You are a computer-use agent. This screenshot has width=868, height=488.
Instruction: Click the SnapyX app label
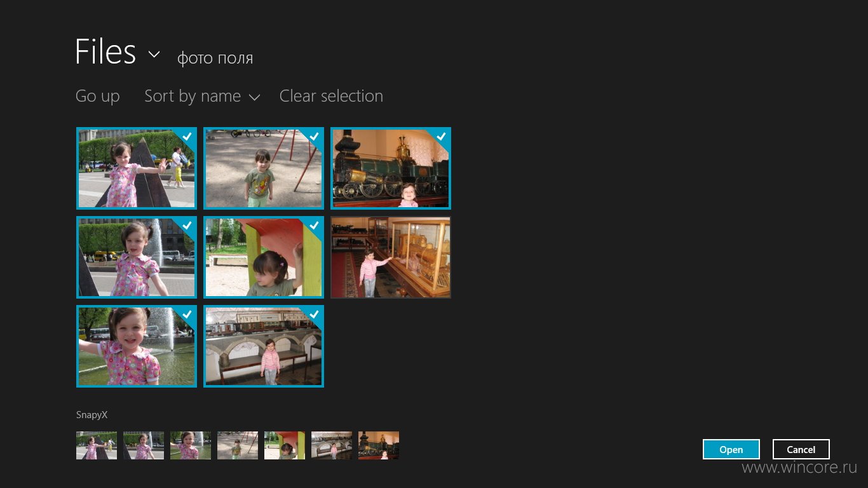[92, 415]
